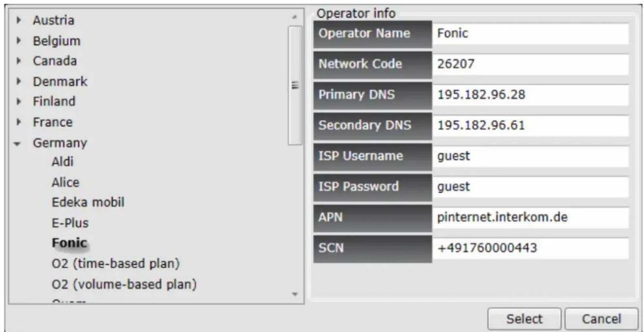Click the Cancel button
This screenshot has width=644, height=332.
602,319
